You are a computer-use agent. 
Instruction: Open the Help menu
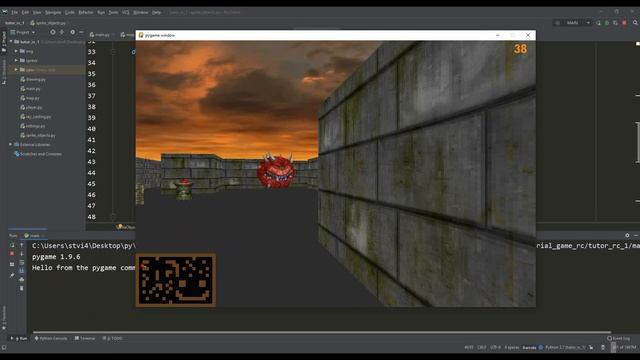click(156, 13)
